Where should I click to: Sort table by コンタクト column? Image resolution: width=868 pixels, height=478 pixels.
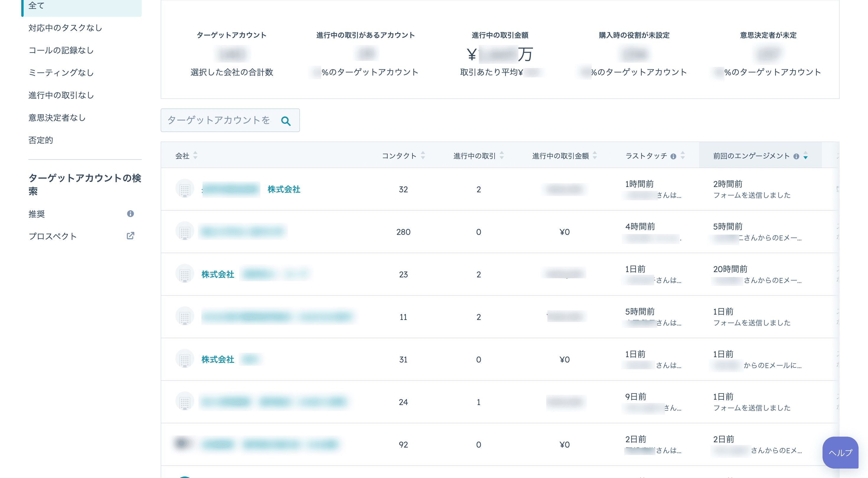click(423, 155)
